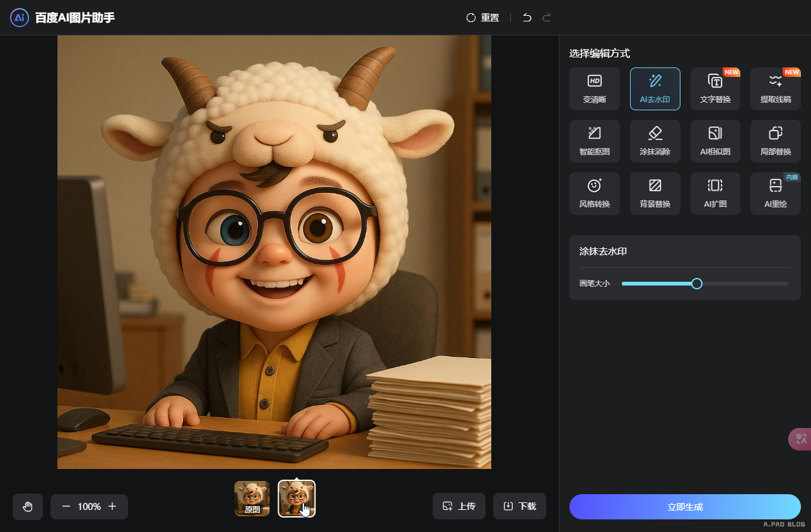Select the AI重绘 redraw tool
Image resolution: width=811 pixels, height=532 pixels.
tap(775, 194)
